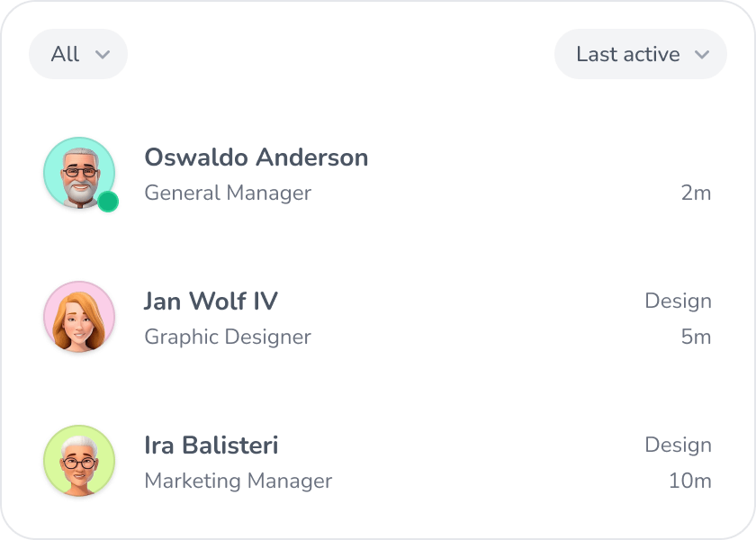
Task: Click the Design tag on Jan Wolf IV
Action: coord(679,301)
